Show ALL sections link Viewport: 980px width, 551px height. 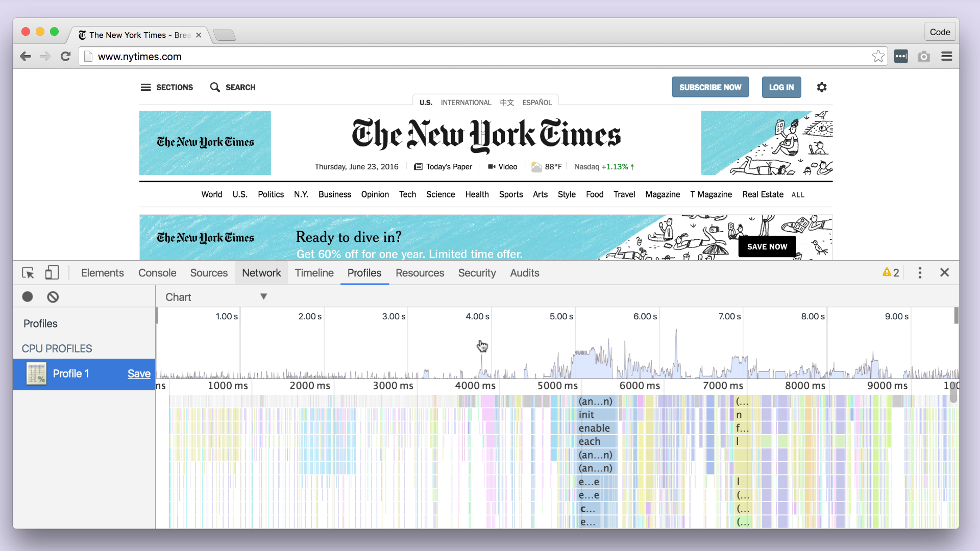click(798, 195)
